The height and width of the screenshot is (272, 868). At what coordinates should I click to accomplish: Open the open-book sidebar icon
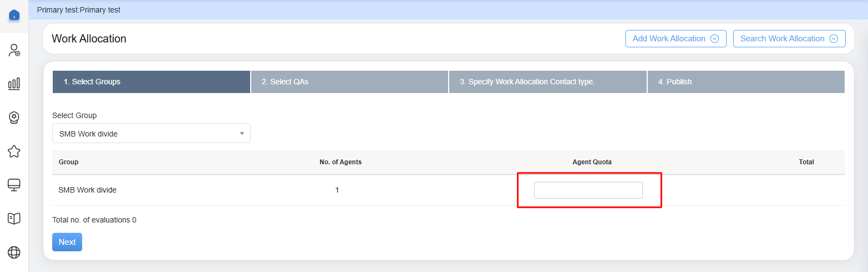[x=14, y=218]
